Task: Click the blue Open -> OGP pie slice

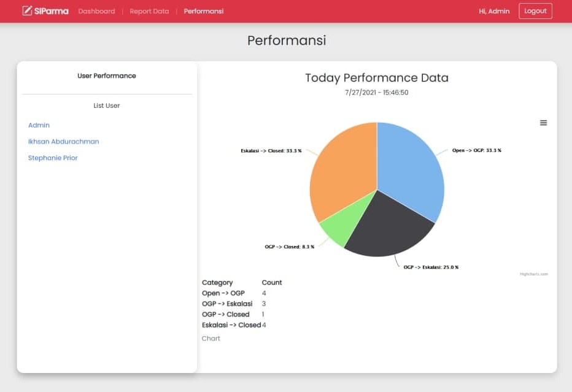Action: [411, 166]
